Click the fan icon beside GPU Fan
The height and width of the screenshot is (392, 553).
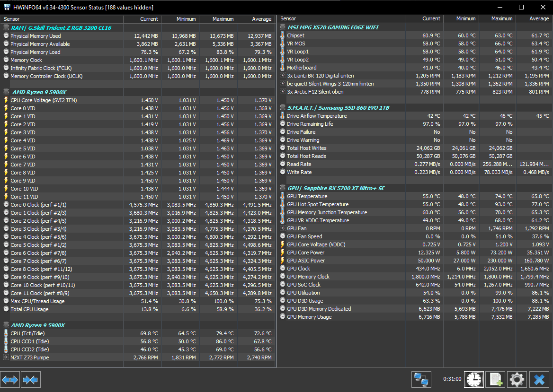point(283,228)
